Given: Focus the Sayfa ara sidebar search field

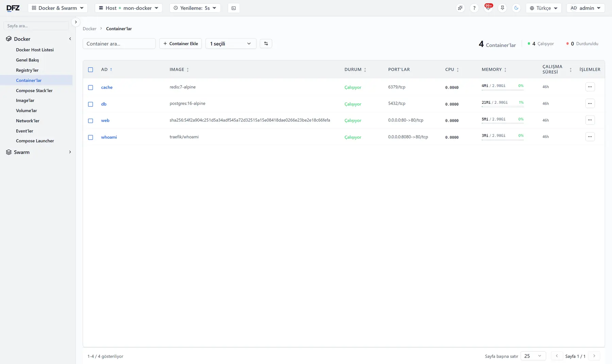Looking at the screenshot, I should click(x=36, y=26).
